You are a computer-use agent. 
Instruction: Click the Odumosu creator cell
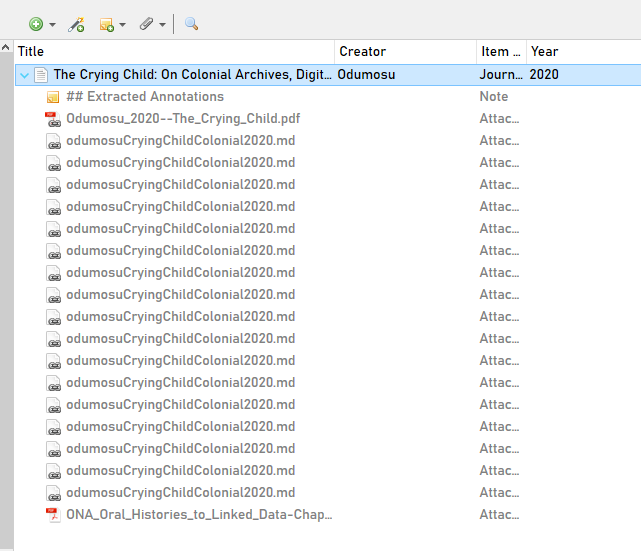[366, 74]
